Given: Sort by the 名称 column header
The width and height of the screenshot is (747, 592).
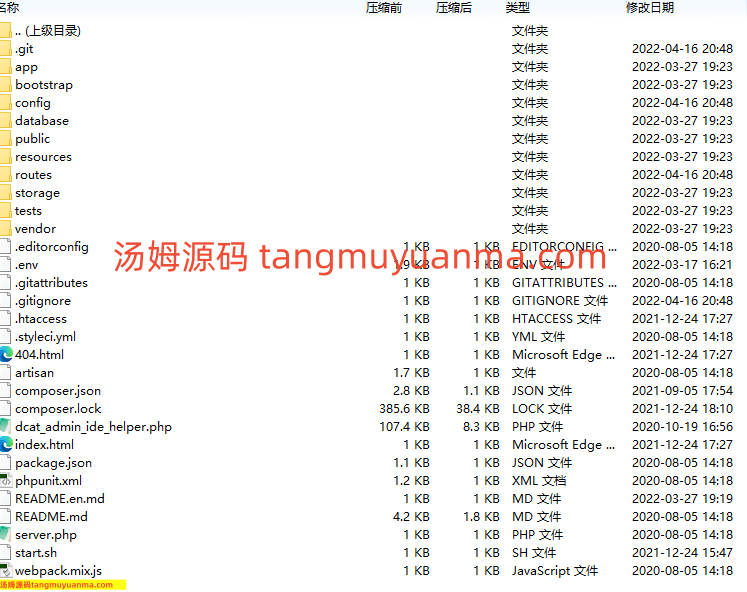Looking at the screenshot, I should 10,8.
